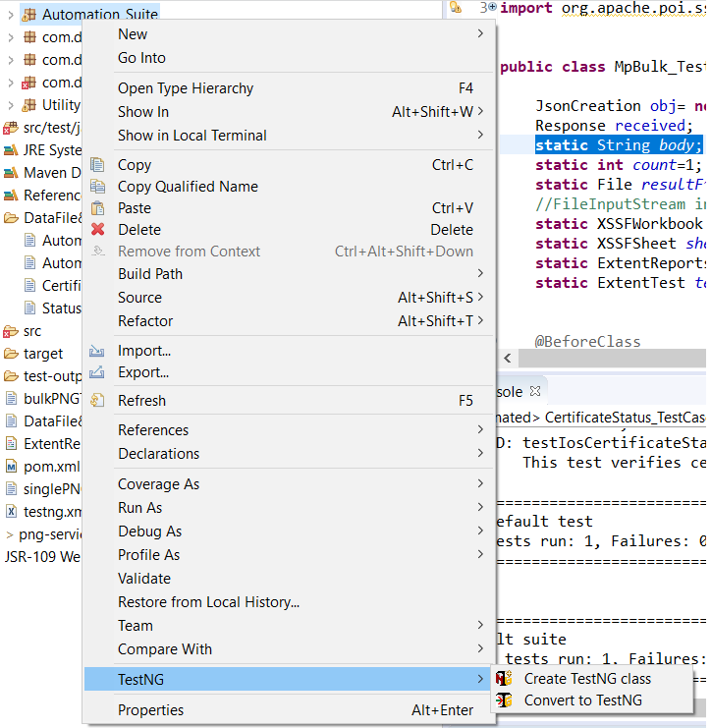Click the Copy icon in context menu
The height and width of the screenshot is (728, 711).
point(97,165)
